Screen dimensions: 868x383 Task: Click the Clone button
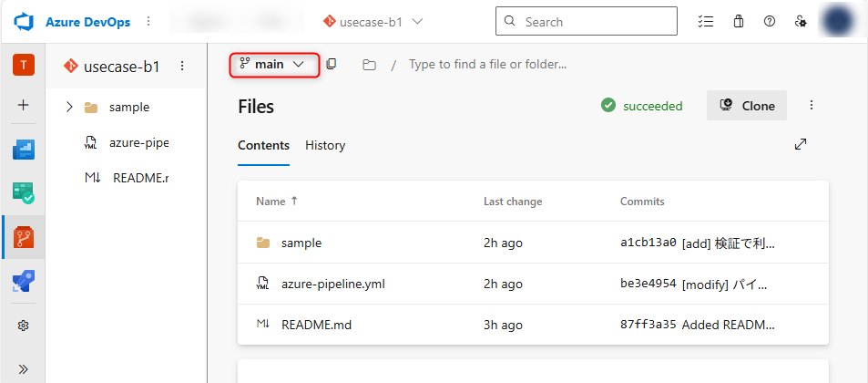coord(747,105)
